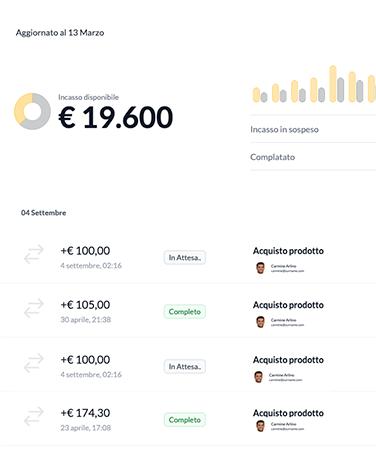Click the tallest yellow bar in the chart
Screen dimensions: 376x459
pos(333,84)
